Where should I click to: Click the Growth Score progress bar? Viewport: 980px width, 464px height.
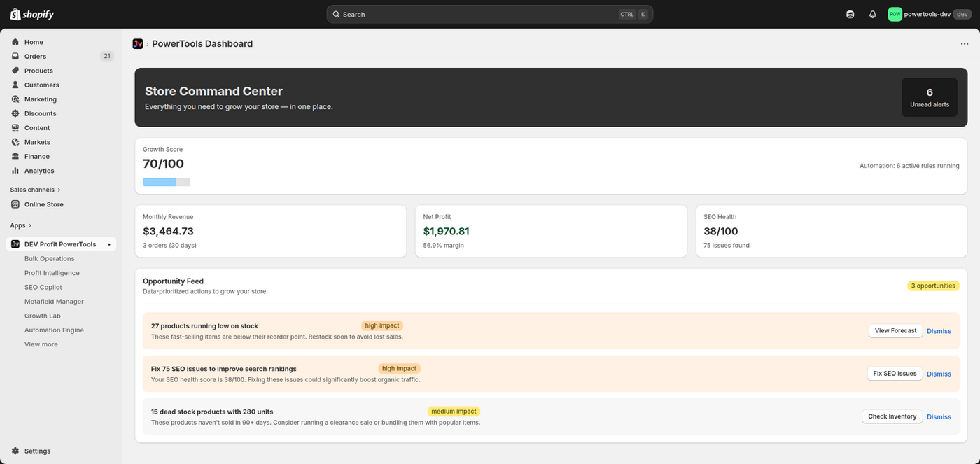pos(167,182)
